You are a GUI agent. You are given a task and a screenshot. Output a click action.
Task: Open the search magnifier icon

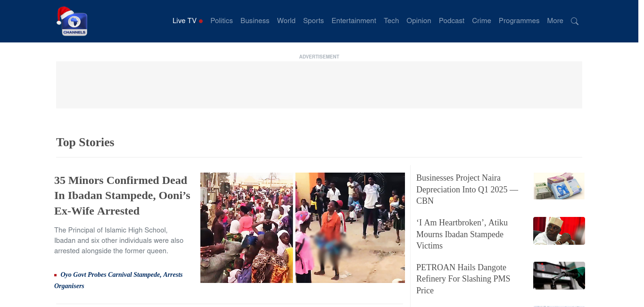[x=574, y=21]
